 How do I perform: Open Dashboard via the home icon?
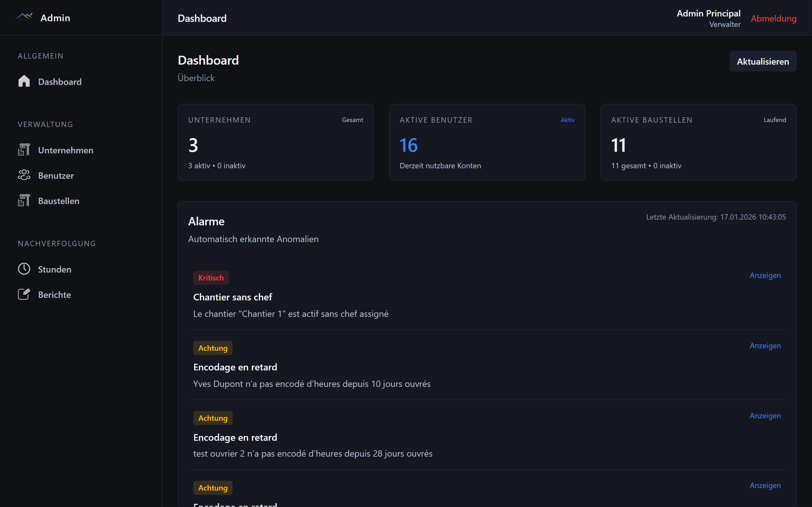click(24, 81)
